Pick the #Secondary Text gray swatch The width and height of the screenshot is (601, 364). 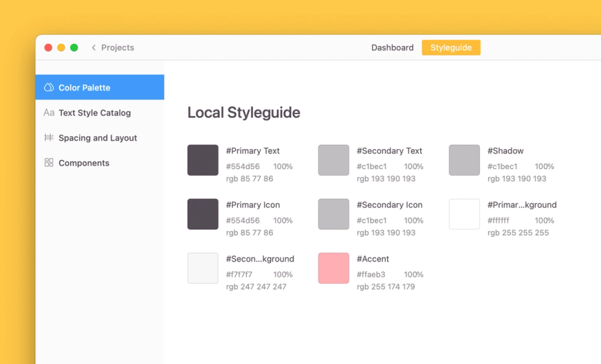point(334,160)
